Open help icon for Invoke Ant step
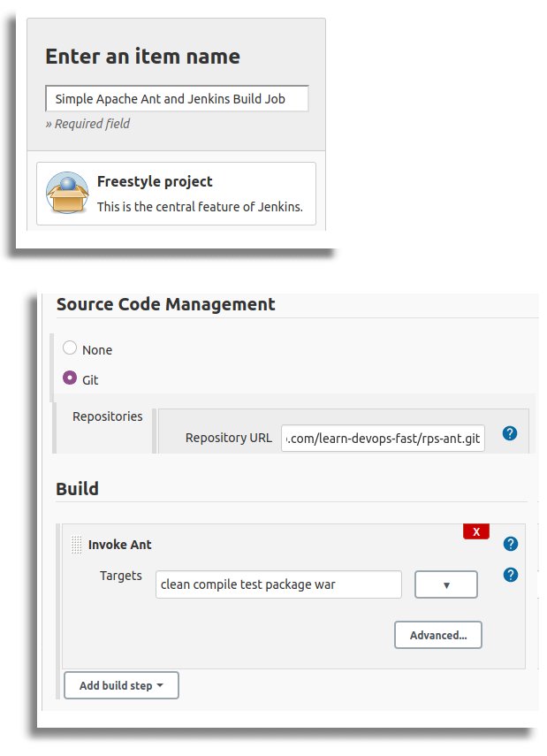Viewport: 547px width, 756px height. 510,544
